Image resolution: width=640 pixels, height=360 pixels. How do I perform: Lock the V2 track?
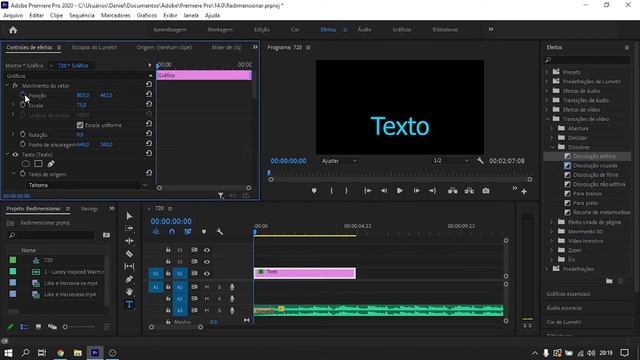[x=168, y=262]
